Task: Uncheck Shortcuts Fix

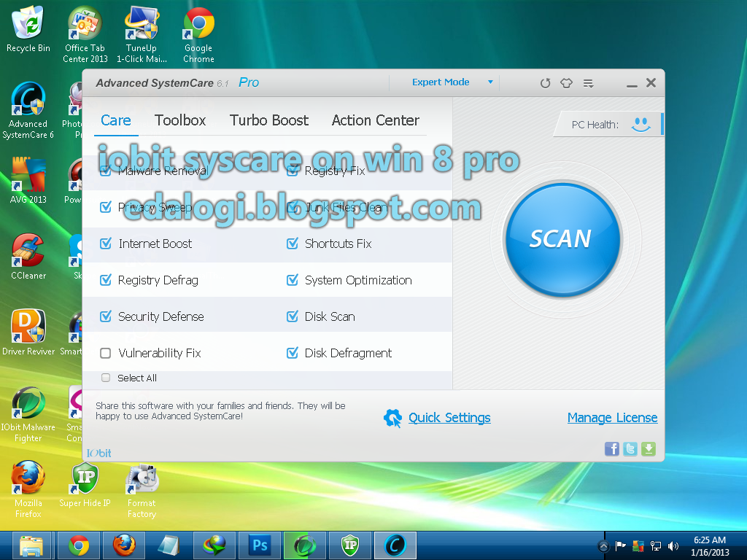Action: 293,244
